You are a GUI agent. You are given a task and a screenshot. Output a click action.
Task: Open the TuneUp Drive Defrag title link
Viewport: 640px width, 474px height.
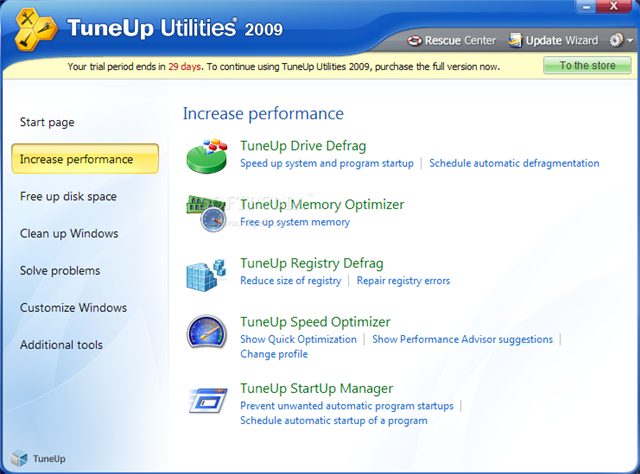(x=303, y=146)
